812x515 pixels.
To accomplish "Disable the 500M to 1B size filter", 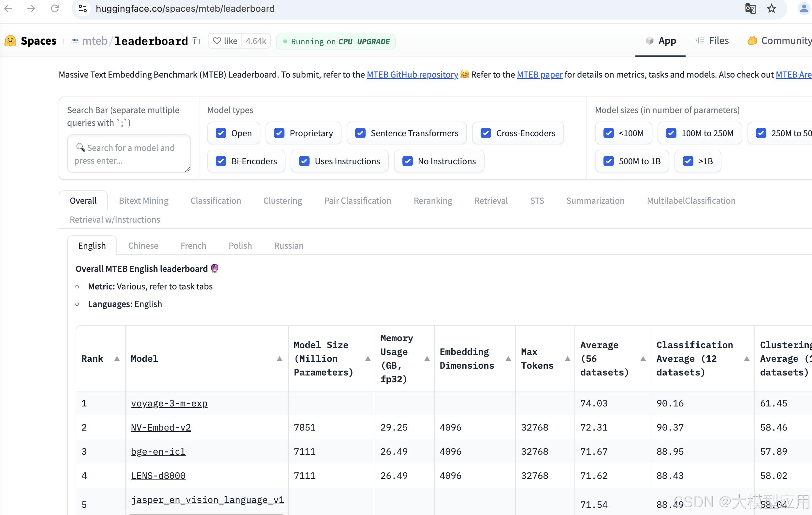I will [608, 161].
